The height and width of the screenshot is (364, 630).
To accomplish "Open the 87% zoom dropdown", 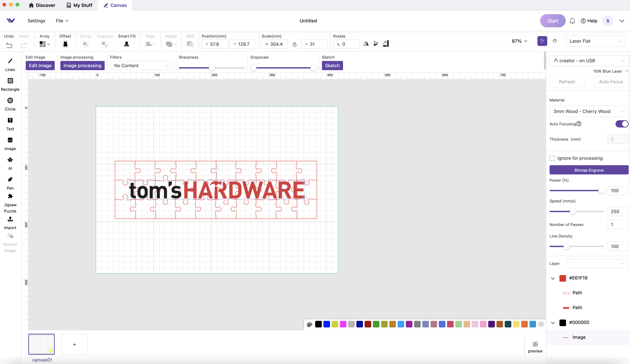I will (520, 41).
